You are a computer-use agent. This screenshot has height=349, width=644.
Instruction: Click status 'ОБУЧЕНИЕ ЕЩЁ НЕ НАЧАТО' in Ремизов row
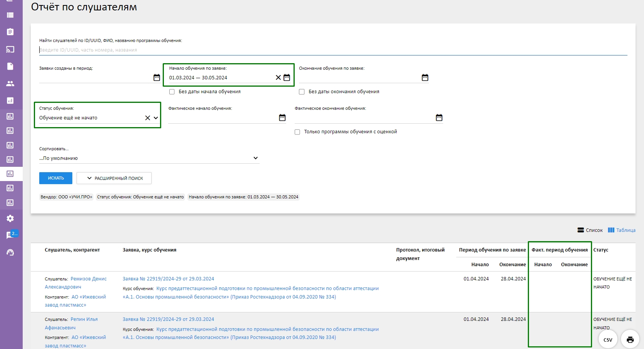pos(612,283)
